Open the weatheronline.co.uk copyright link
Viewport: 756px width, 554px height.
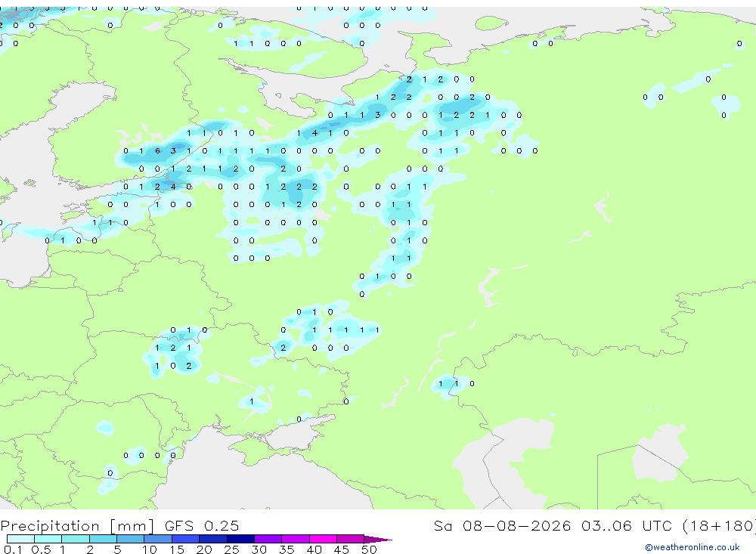(x=692, y=547)
